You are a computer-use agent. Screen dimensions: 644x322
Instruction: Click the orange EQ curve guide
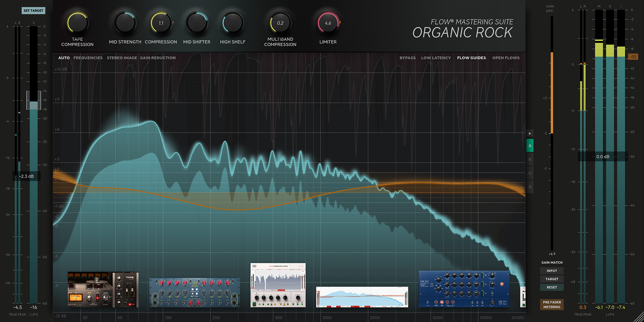click(x=241, y=210)
